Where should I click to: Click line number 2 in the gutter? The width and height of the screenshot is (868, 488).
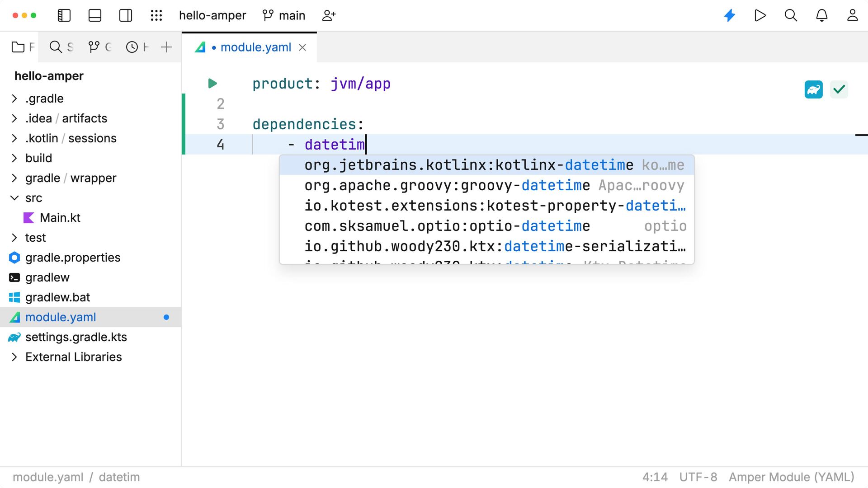[x=221, y=104]
